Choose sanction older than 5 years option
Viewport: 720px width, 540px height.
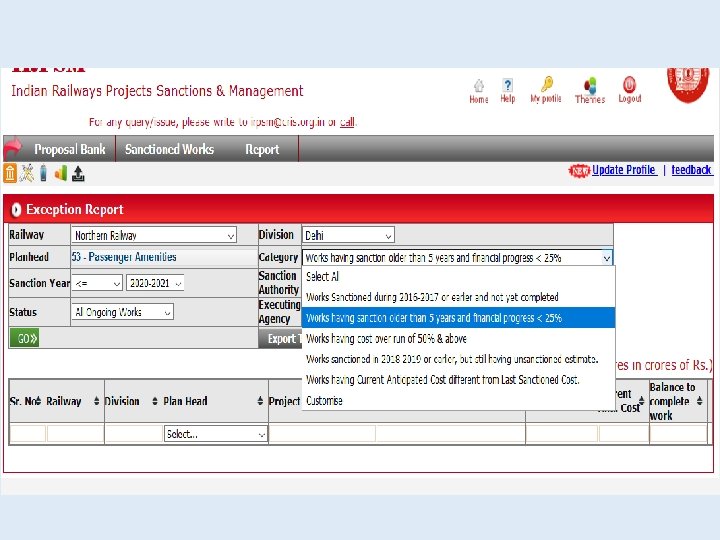458,318
